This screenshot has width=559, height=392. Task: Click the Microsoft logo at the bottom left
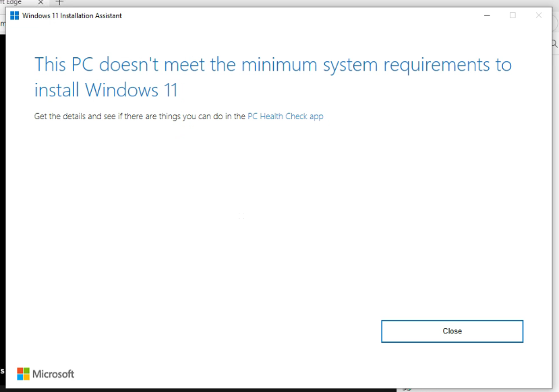[x=46, y=374]
